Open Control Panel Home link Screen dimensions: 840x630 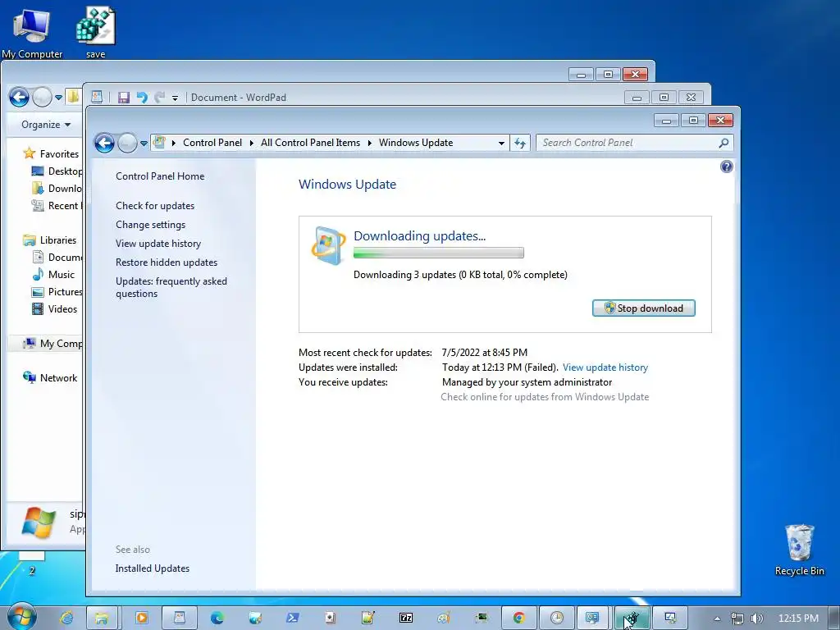[x=160, y=176]
